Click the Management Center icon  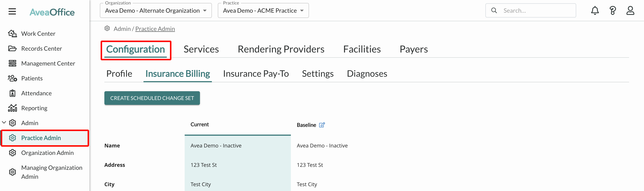pos(12,63)
